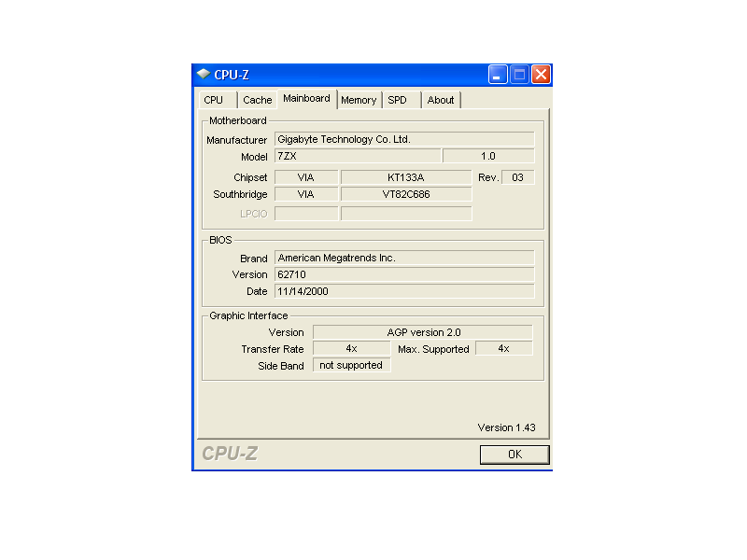Click the Manufacturer label
Image resolution: width=747 pixels, height=560 pixels.
237,140
